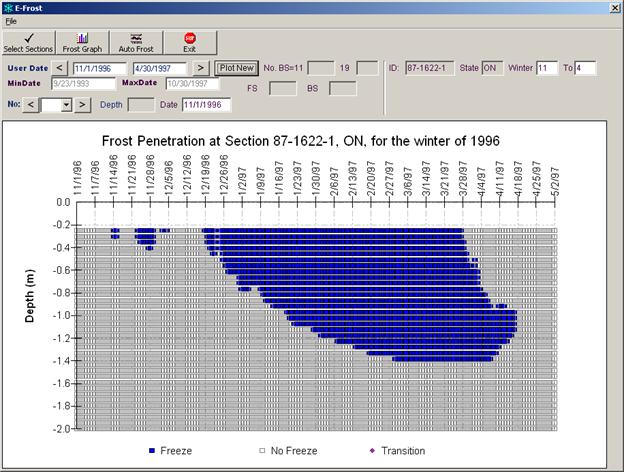Edit the start date field 11/1/1996
Image resolution: width=624 pixels, height=472 pixels.
99,68
